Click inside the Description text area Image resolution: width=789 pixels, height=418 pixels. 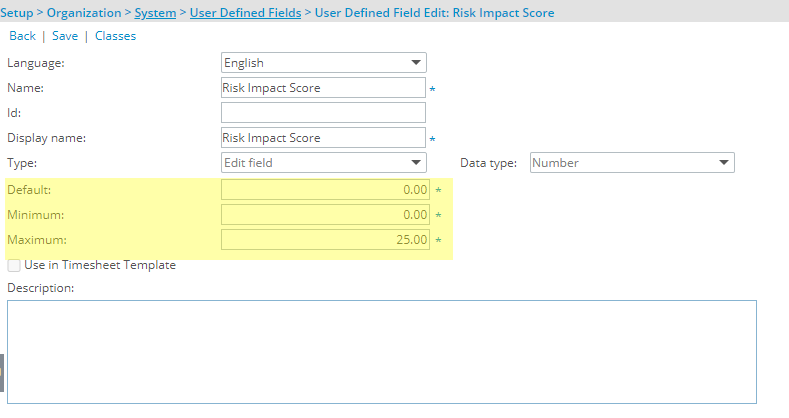(381, 352)
